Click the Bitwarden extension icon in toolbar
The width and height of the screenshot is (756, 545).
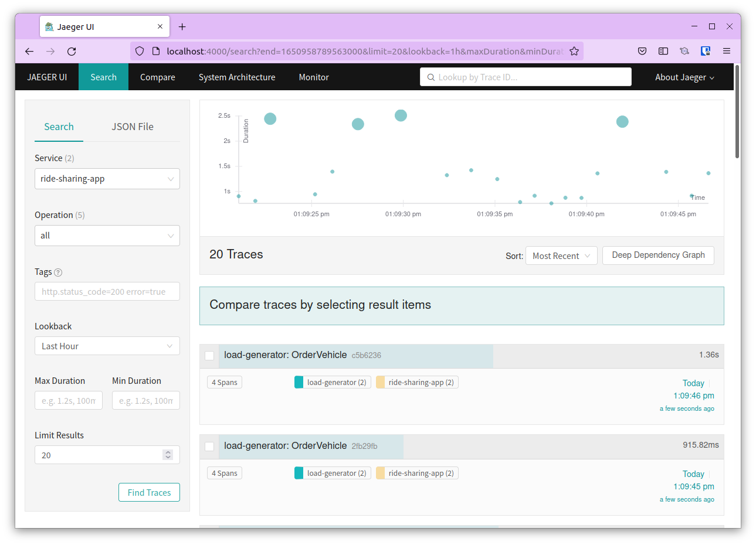(x=706, y=52)
